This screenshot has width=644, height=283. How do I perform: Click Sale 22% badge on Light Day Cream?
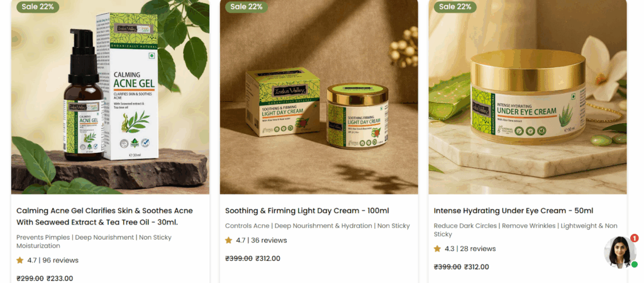(x=247, y=6)
